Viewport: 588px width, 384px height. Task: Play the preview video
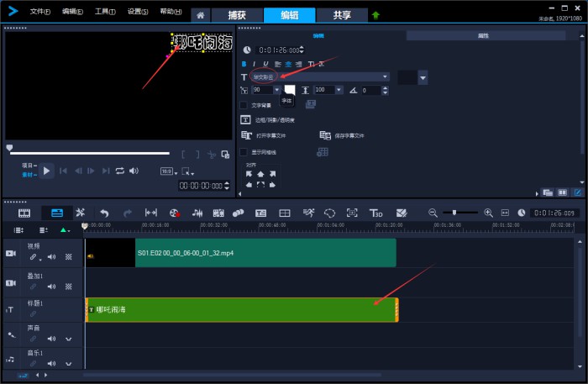[46, 171]
